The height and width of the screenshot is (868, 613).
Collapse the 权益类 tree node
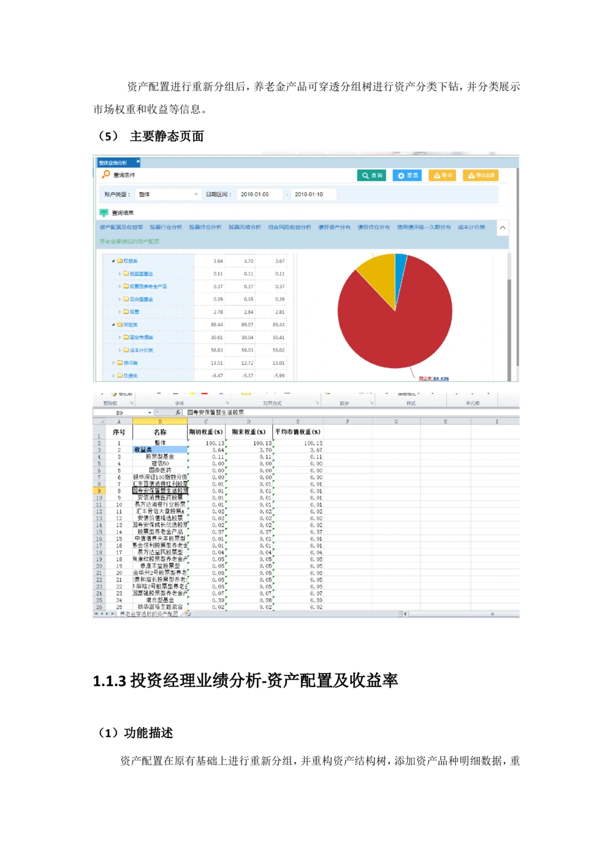113,261
